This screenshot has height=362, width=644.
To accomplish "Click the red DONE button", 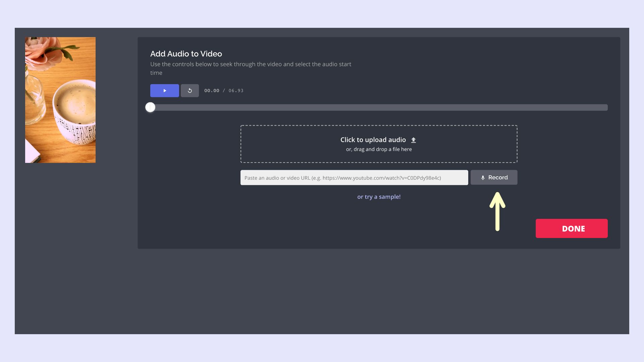I will tap(571, 229).
